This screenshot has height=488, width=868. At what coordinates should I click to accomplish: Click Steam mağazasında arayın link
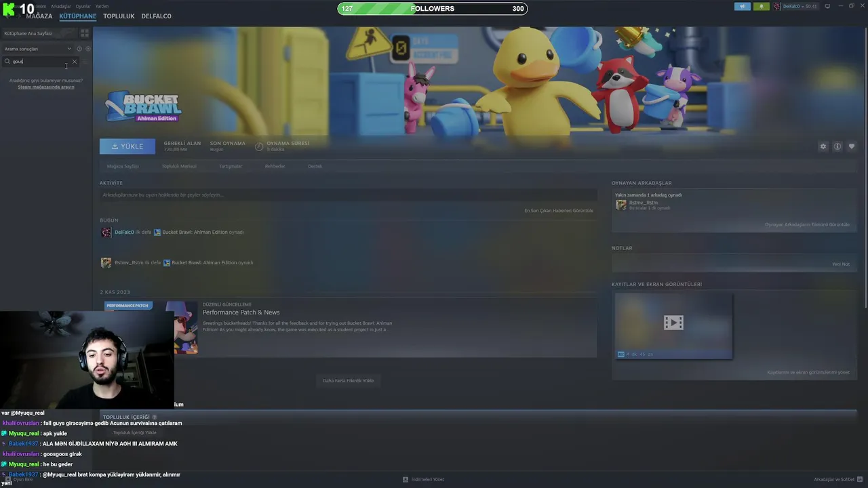pyautogui.click(x=46, y=87)
